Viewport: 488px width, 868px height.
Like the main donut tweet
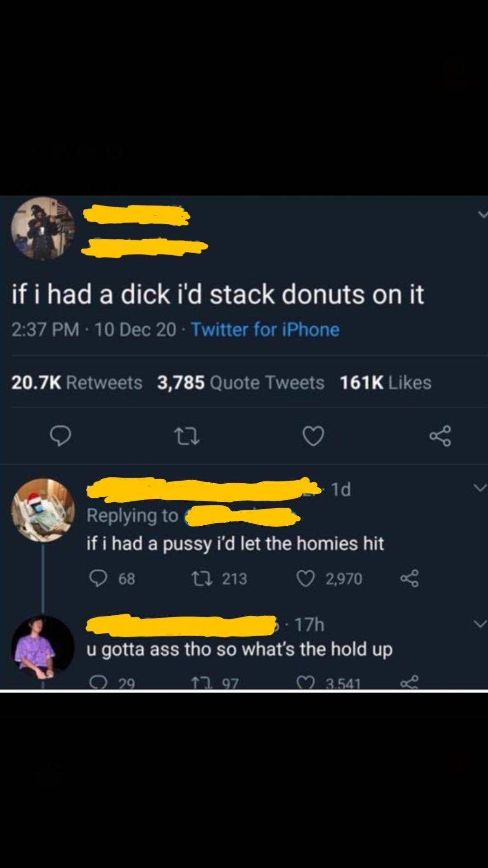(x=313, y=436)
